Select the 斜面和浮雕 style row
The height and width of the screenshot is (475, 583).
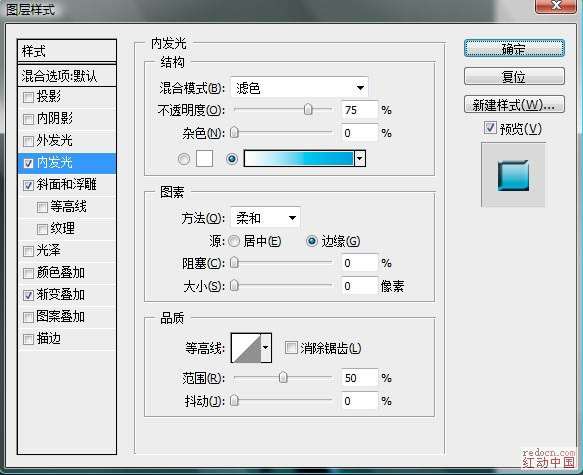click(67, 185)
